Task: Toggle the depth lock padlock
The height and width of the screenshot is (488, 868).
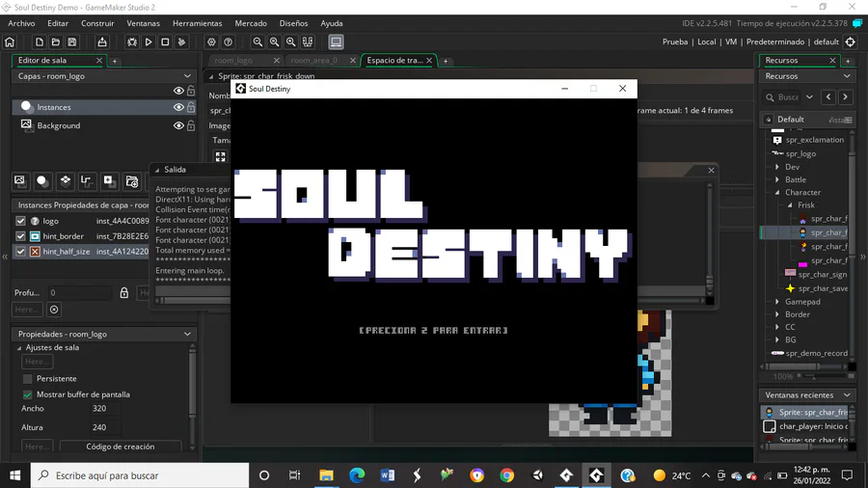Action: point(124,292)
